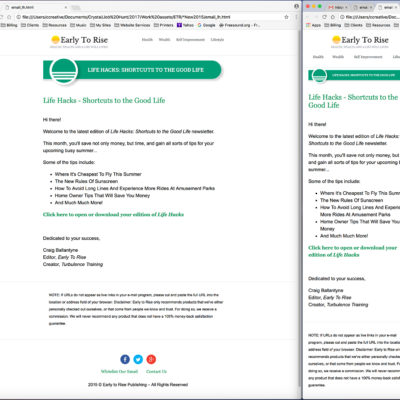Screen dimensions: 400x400
Task: Focus the address bar in the right browser window
Action: tap(369, 17)
